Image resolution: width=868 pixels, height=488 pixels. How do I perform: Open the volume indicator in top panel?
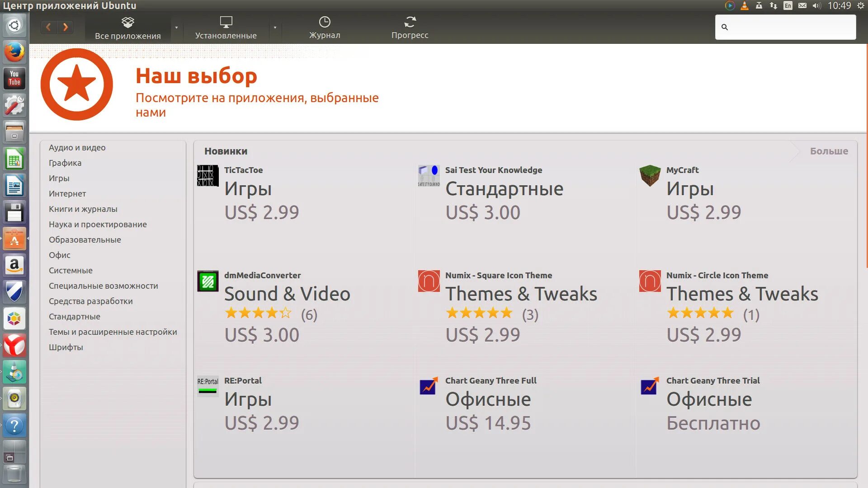tap(816, 5)
